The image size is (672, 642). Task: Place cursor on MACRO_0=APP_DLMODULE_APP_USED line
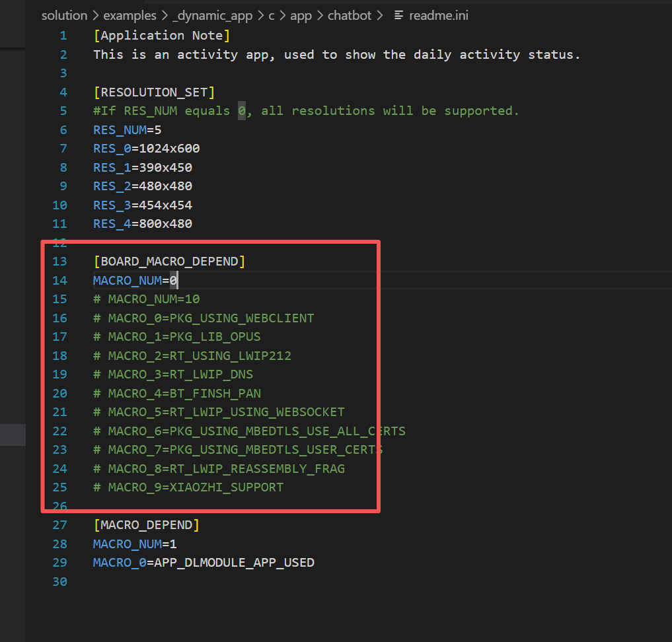(x=204, y=563)
